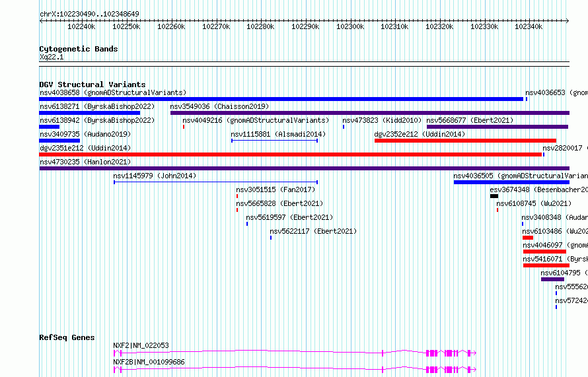Click the nsv2820017 variant label
Viewport: 588px width, 377px height.
[565, 148]
